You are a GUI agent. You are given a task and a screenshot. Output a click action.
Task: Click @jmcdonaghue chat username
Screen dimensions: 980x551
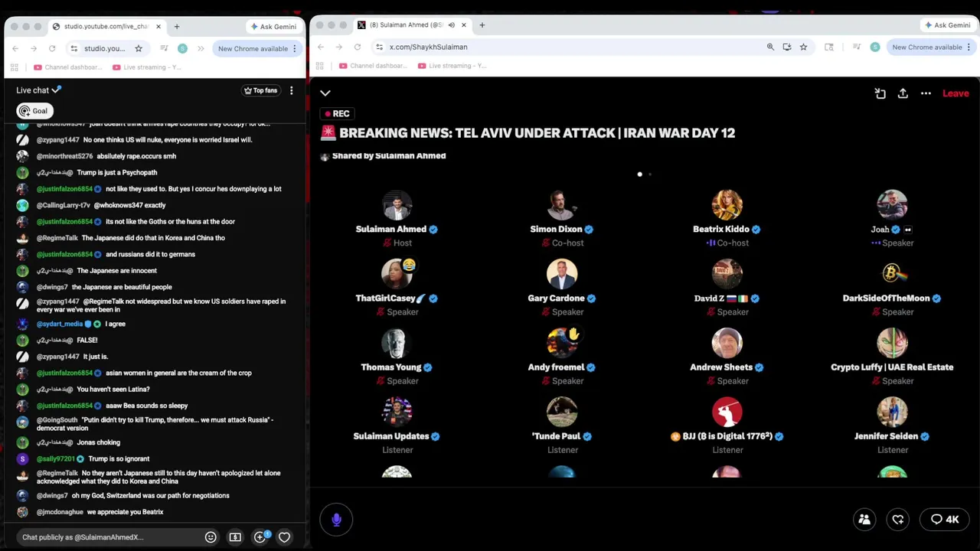60,512
